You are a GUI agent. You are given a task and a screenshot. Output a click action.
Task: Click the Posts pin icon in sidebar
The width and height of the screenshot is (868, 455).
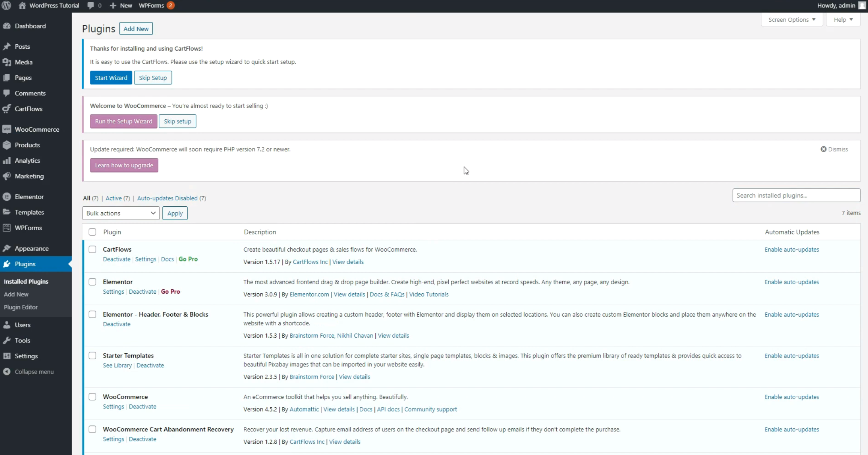pyautogui.click(x=7, y=47)
